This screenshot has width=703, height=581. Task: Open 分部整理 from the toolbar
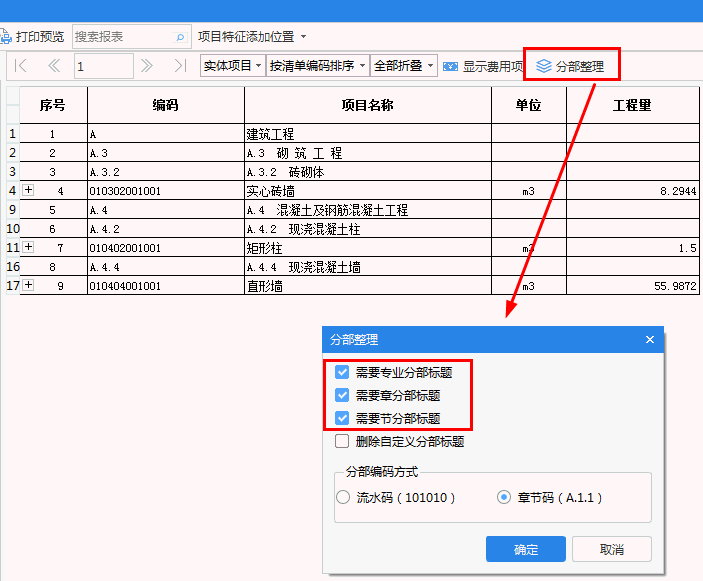(571, 66)
